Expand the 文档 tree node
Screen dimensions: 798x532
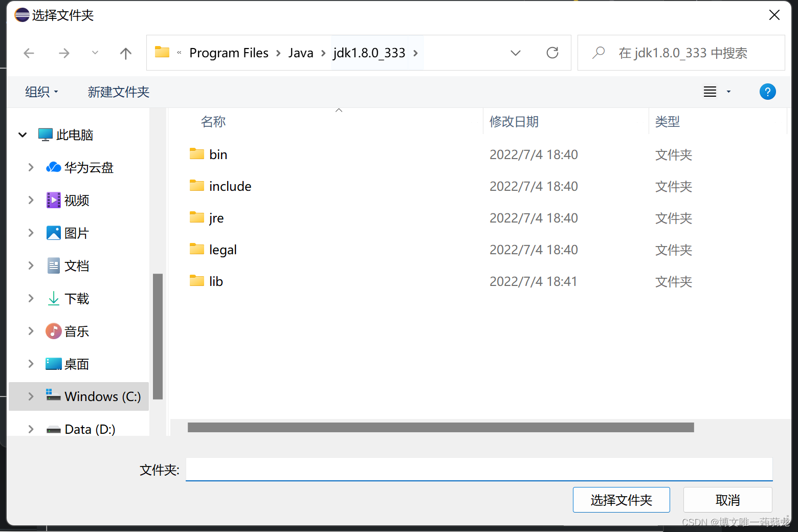tap(31, 266)
